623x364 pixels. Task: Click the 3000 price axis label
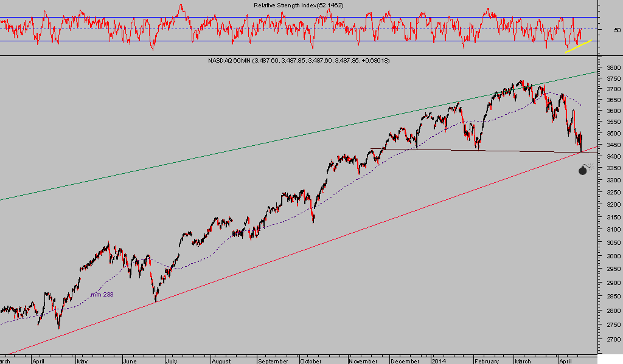coord(613,256)
